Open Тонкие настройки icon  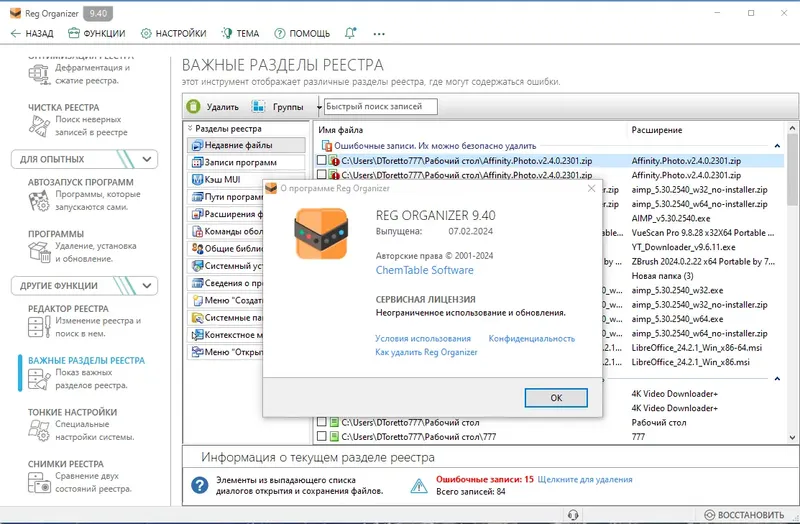click(39, 431)
